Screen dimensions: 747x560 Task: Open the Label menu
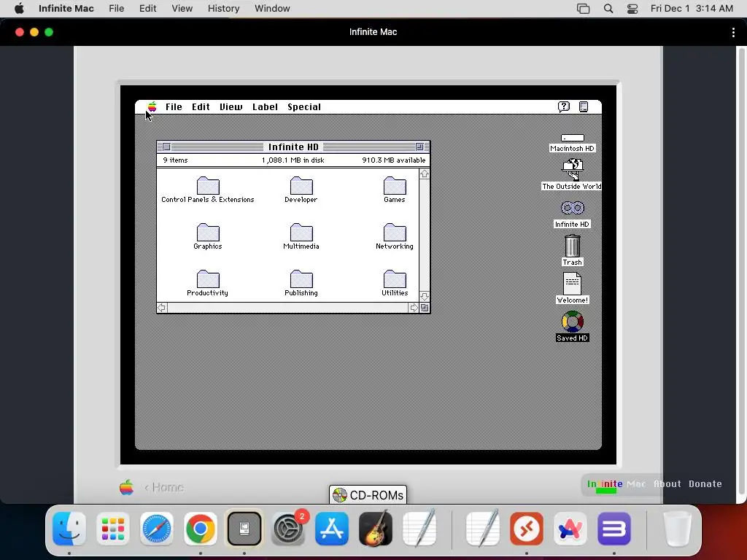[265, 106]
